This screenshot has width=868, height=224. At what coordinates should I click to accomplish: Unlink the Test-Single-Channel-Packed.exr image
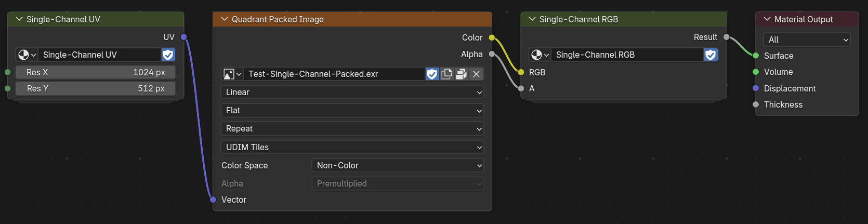(476, 74)
